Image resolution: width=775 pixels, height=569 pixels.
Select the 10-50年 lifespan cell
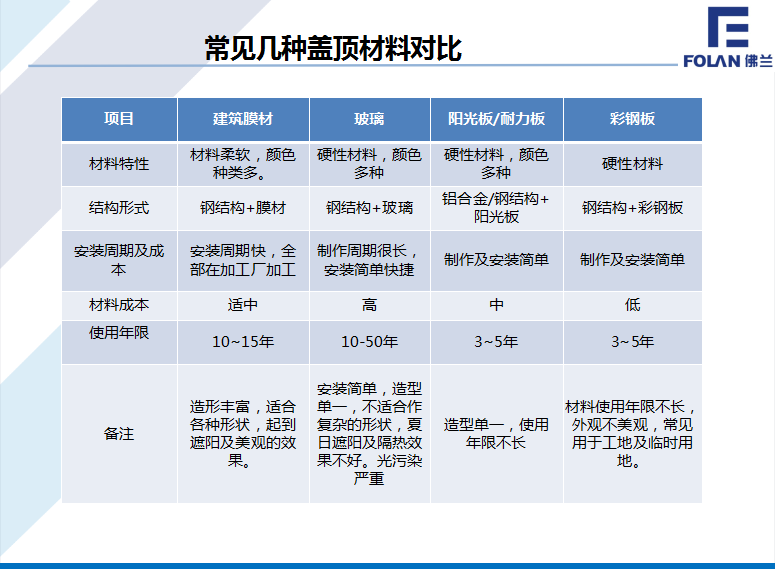coord(369,342)
